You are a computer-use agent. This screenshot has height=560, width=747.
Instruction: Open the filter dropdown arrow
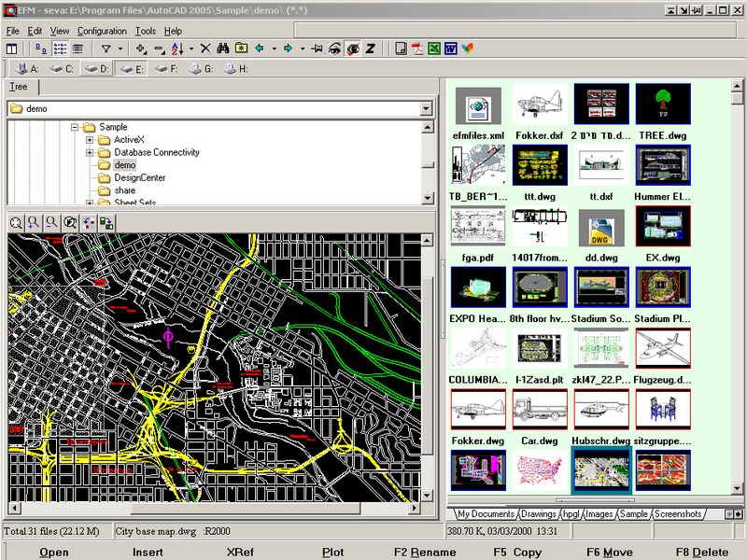coord(120,49)
